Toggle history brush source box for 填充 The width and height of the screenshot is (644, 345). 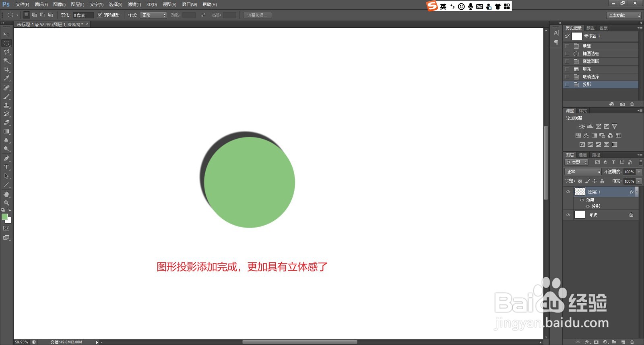[x=567, y=69]
